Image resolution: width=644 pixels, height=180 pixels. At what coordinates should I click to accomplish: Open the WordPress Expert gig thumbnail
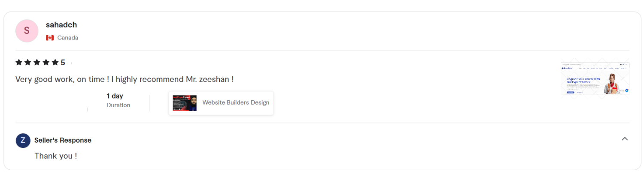click(185, 103)
